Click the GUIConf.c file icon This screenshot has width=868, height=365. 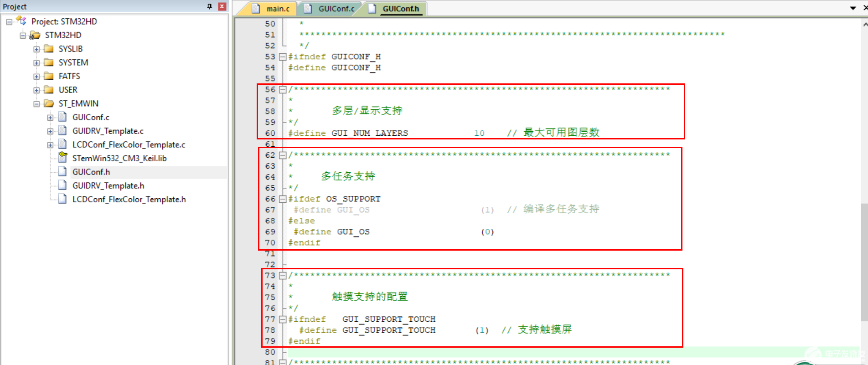click(62, 117)
